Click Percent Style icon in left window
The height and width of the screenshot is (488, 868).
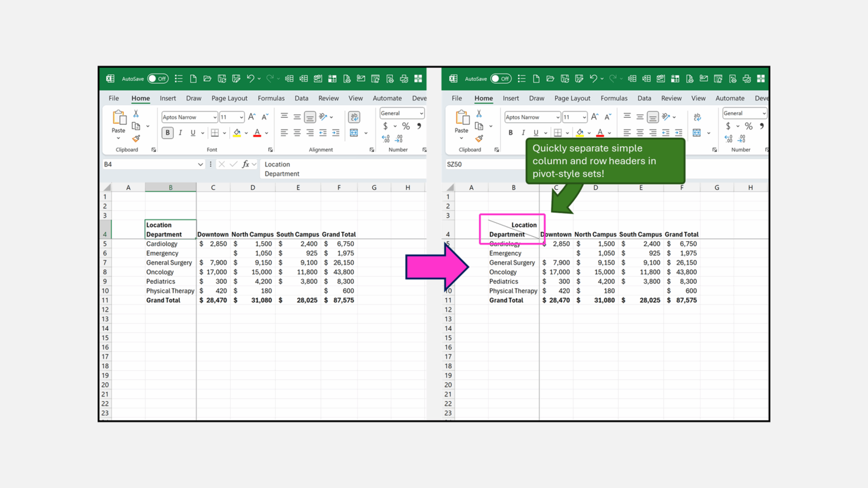coord(406,126)
